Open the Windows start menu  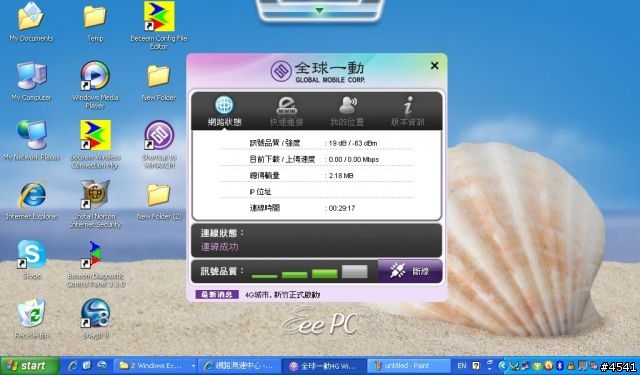tap(29, 366)
